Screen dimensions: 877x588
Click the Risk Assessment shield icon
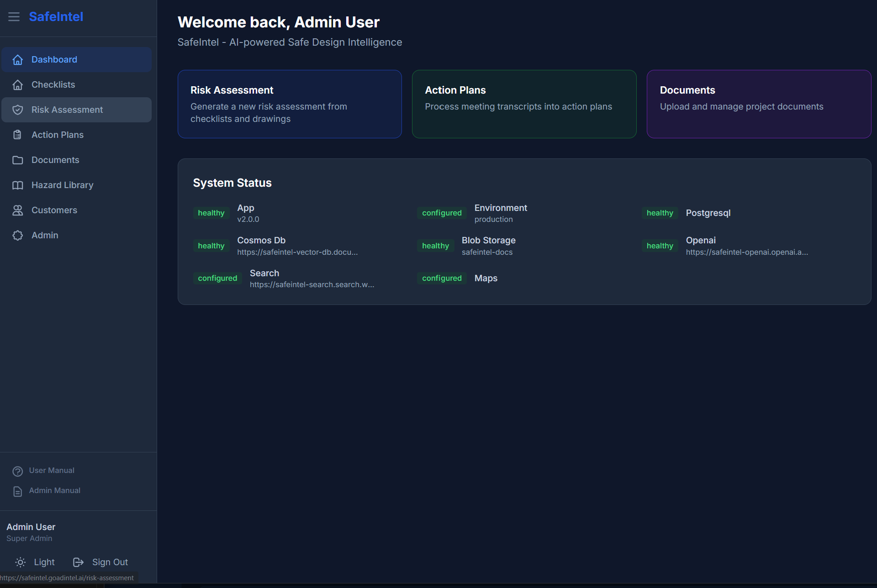(18, 110)
